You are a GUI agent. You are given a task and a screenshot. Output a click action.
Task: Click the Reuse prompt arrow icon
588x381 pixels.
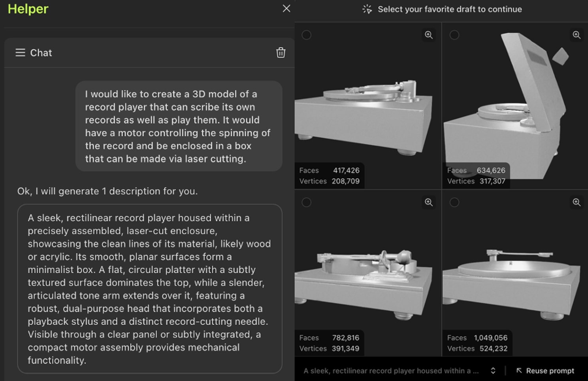(x=519, y=371)
